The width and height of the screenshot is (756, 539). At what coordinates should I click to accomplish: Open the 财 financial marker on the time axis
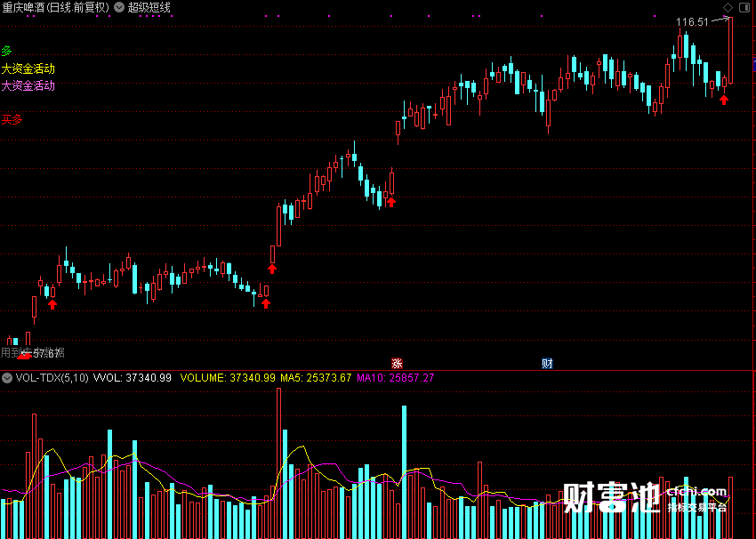(x=547, y=364)
